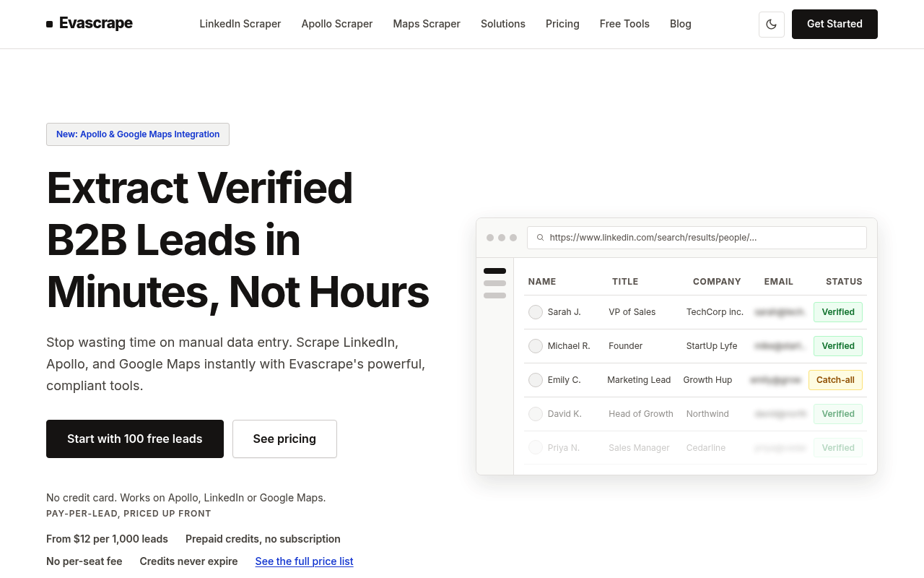Click the "No per-seat fee" text
This screenshot has height=578, width=924.
[84, 561]
